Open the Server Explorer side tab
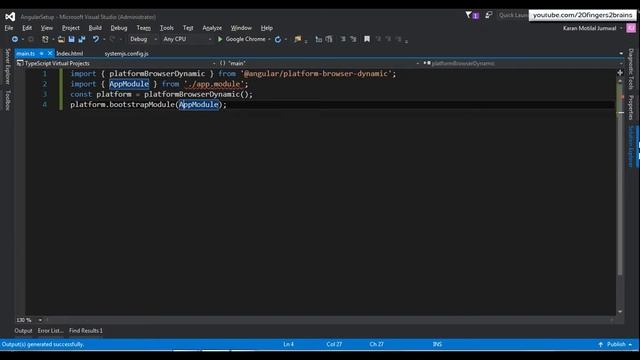 [7, 67]
